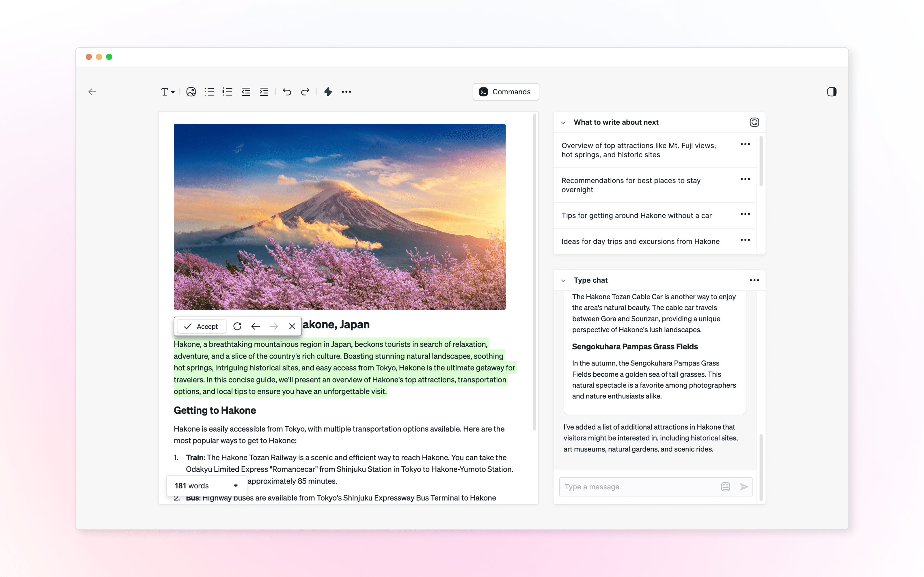Decrease indent with the outdent icon
This screenshot has width=924, height=577.
pyautogui.click(x=245, y=91)
